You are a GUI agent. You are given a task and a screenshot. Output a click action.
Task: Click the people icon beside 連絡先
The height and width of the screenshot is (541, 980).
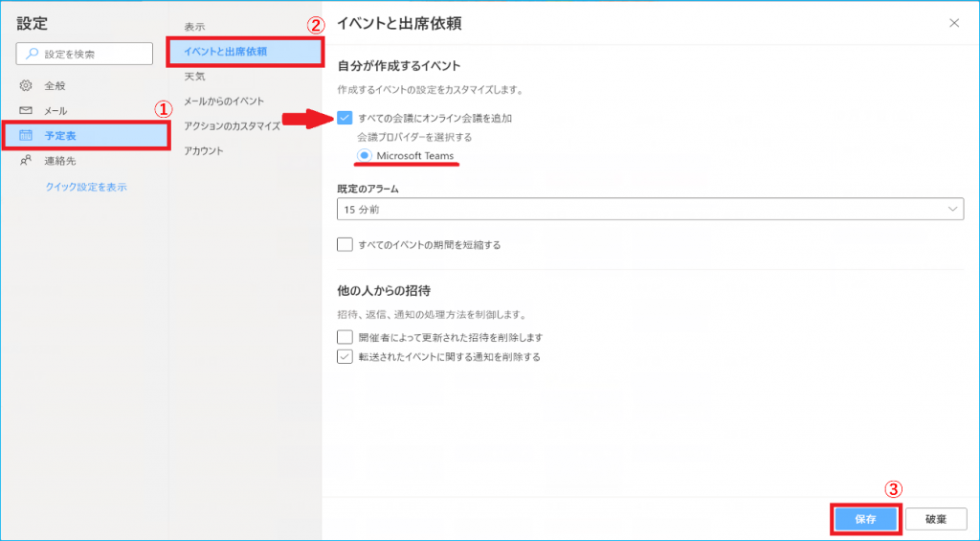coord(26,161)
